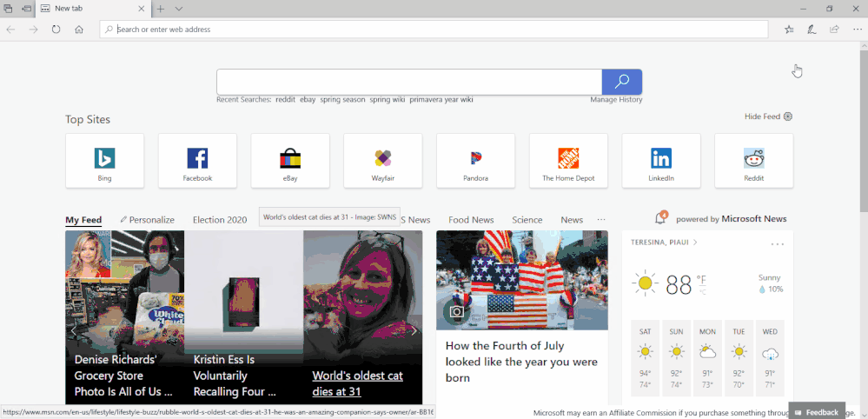This screenshot has width=868, height=419.
Task: Open 'How the Fourth of July looked' headline
Action: click(521, 362)
